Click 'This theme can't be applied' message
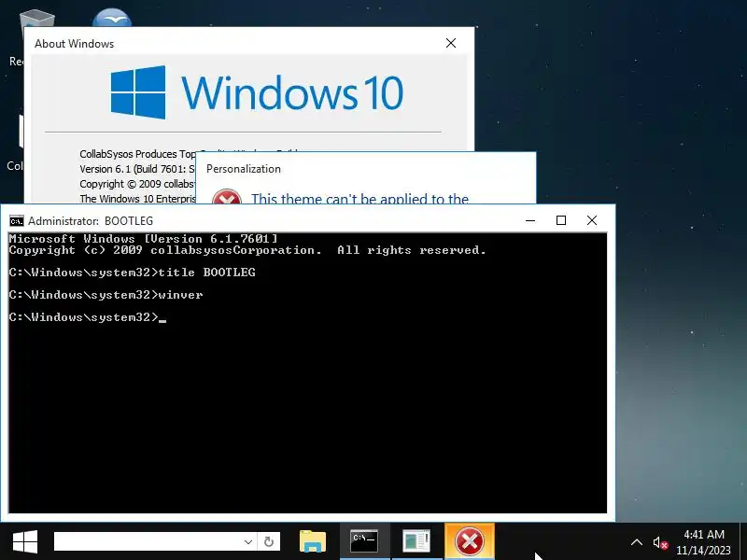 pyautogui.click(x=359, y=198)
